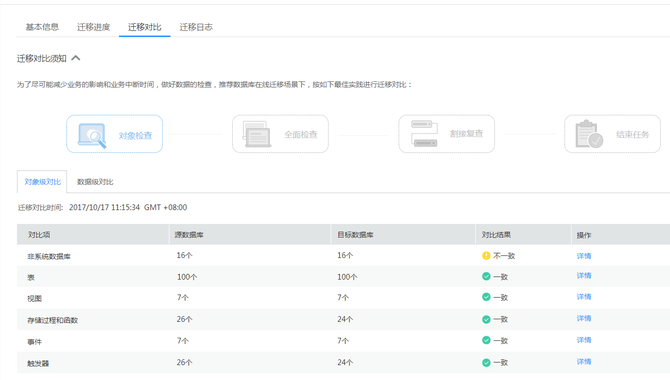
Task: Click green check icon in 事件 row
Action: pos(486,340)
